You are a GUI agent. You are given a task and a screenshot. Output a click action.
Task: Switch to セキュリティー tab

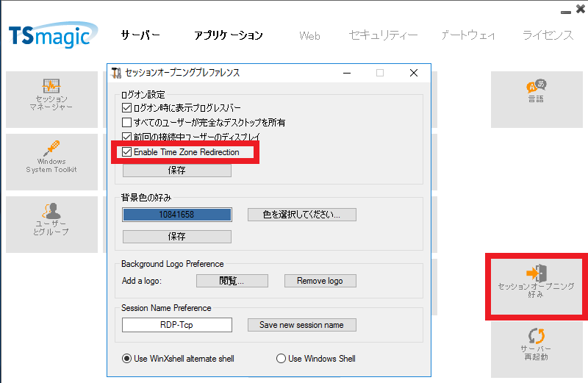pos(383,35)
